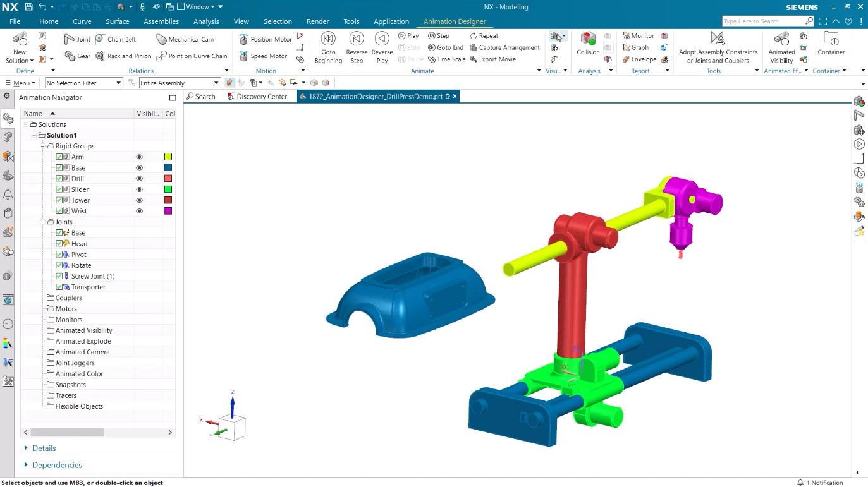The height and width of the screenshot is (487, 868).
Task: Select the Gear relation tool
Action: point(70,56)
